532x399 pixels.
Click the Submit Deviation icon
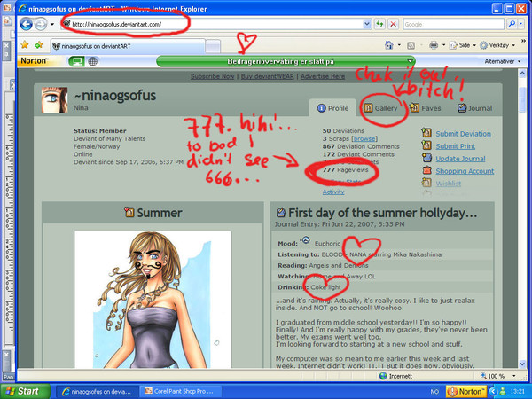point(426,133)
